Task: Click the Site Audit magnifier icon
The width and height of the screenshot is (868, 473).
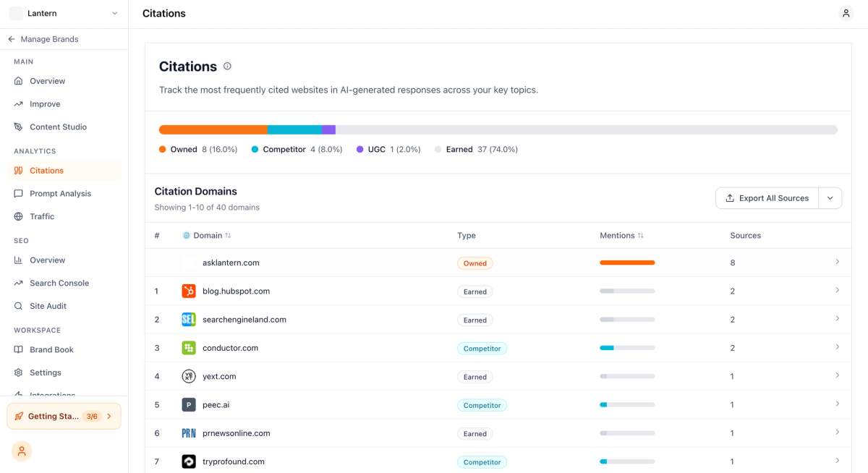Action: click(x=19, y=306)
